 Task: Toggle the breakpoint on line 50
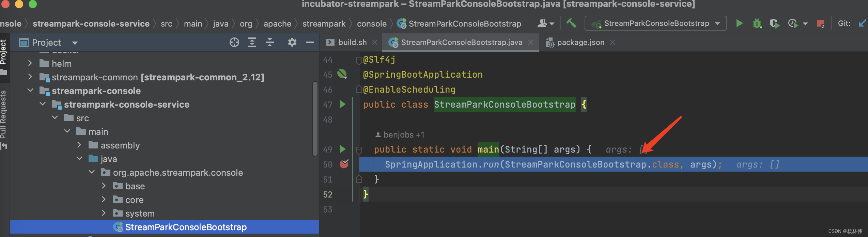[344, 164]
